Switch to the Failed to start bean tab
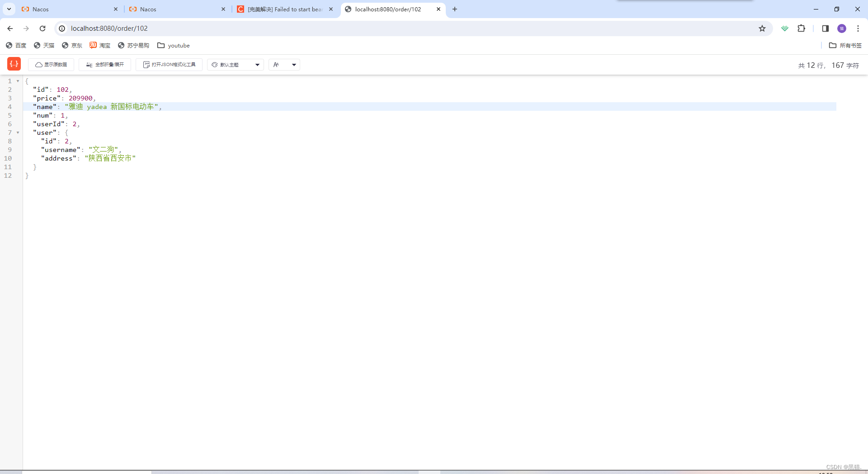This screenshot has height=474, width=868. tap(284, 9)
